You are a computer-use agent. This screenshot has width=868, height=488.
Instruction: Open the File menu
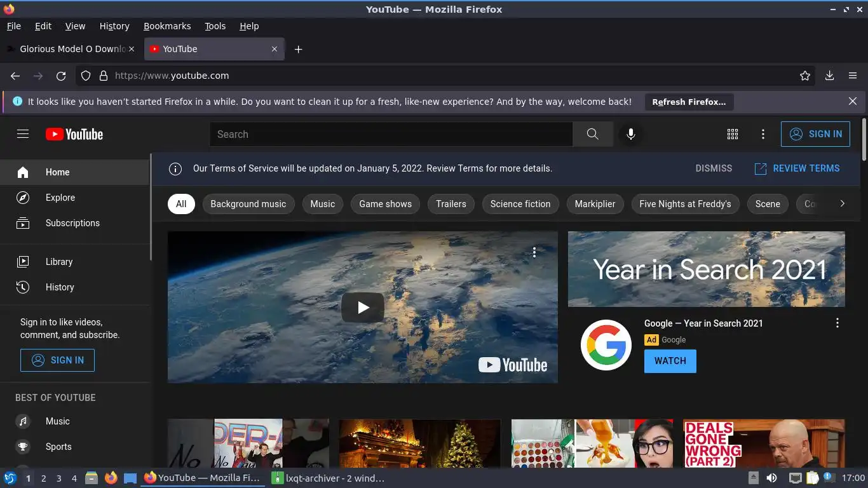[x=14, y=26]
